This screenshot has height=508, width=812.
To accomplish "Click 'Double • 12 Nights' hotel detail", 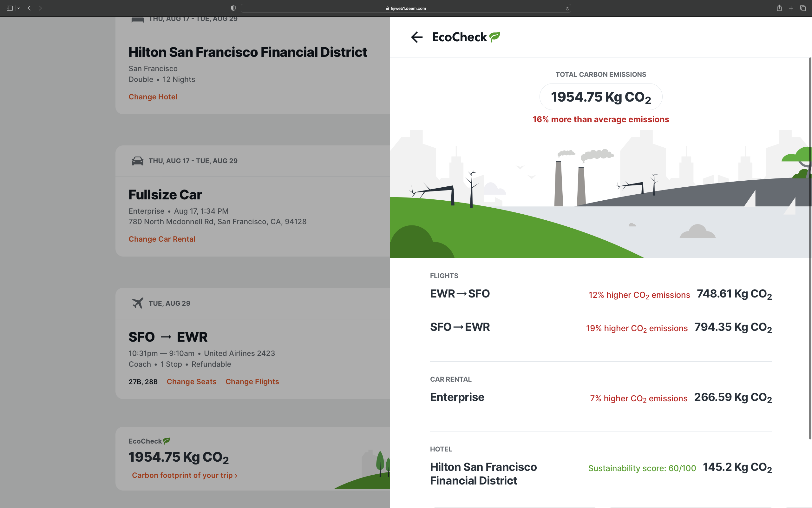I will point(162,79).
